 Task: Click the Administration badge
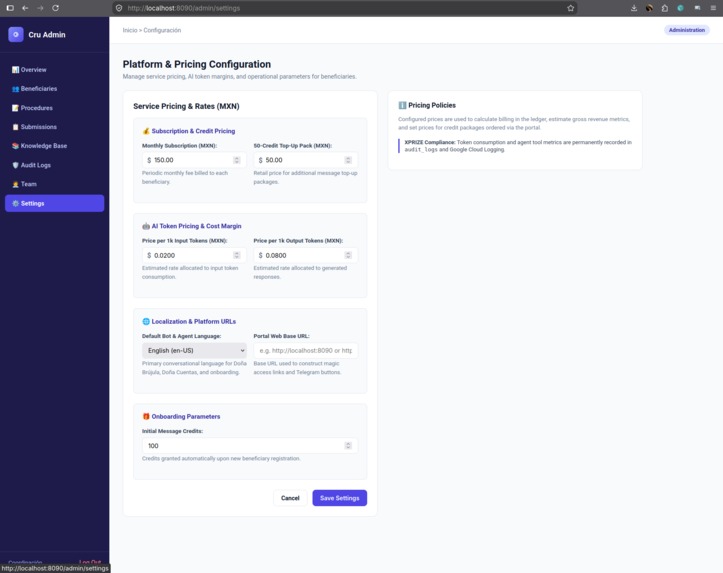click(x=687, y=30)
